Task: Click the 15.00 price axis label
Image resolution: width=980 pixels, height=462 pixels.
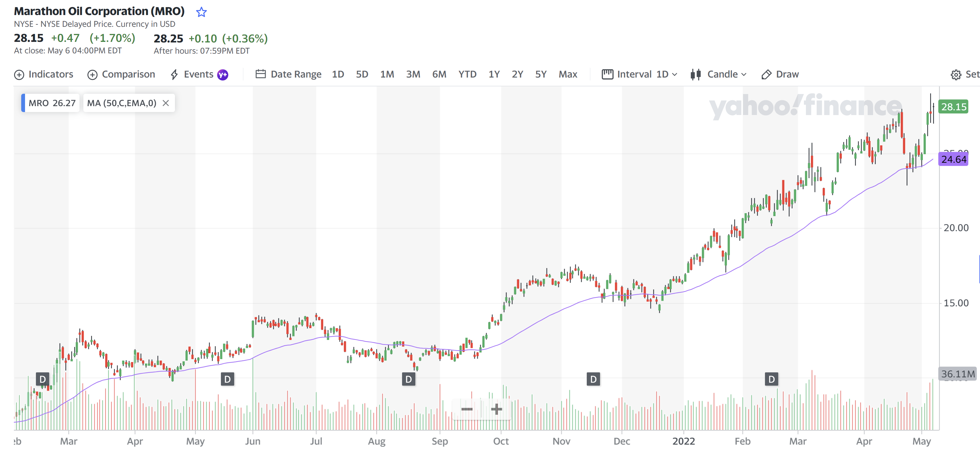Action: click(956, 303)
